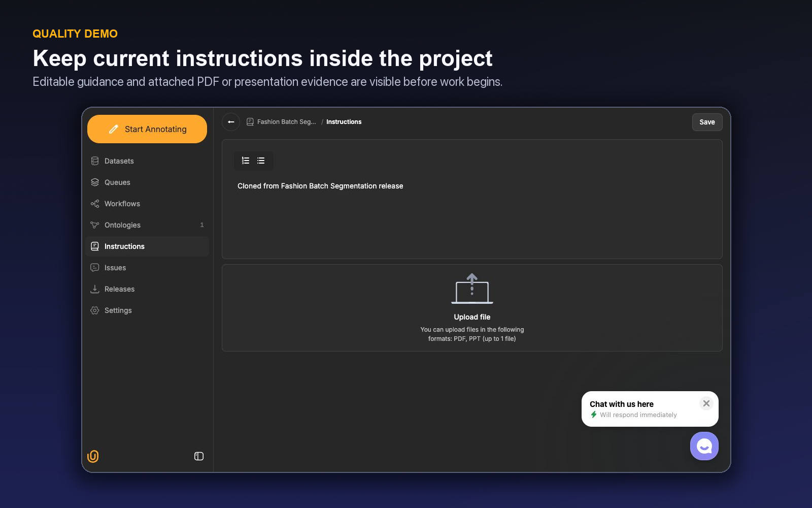The width and height of the screenshot is (812, 508).
Task: Click the green lightning bolt icon
Action: [x=594, y=415]
